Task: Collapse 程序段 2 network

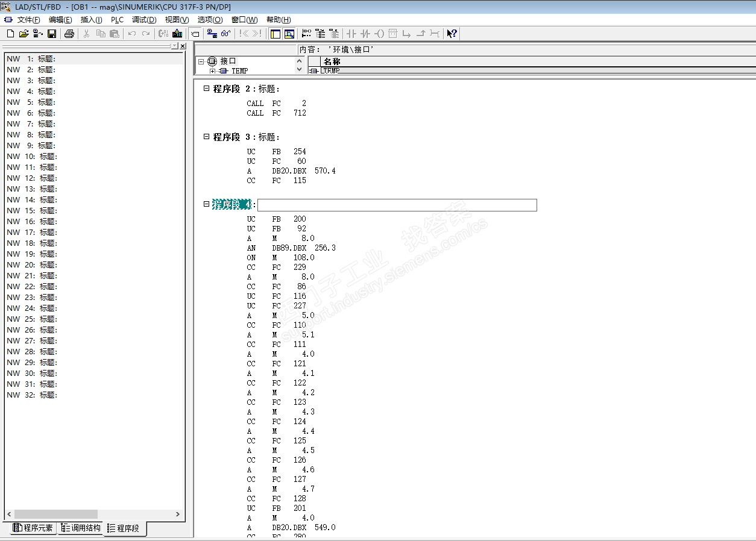Action: pyautogui.click(x=206, y=88)
